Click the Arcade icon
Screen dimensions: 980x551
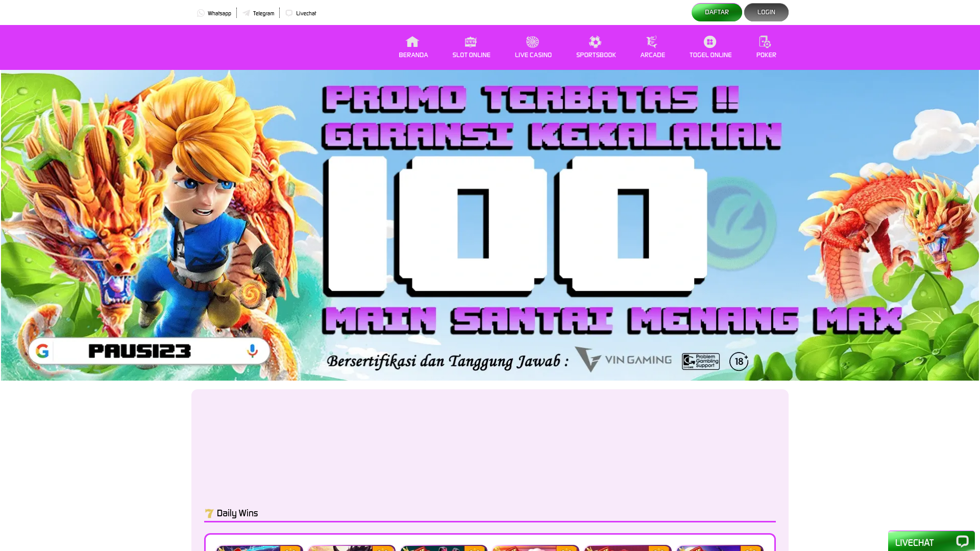(652, 42)
